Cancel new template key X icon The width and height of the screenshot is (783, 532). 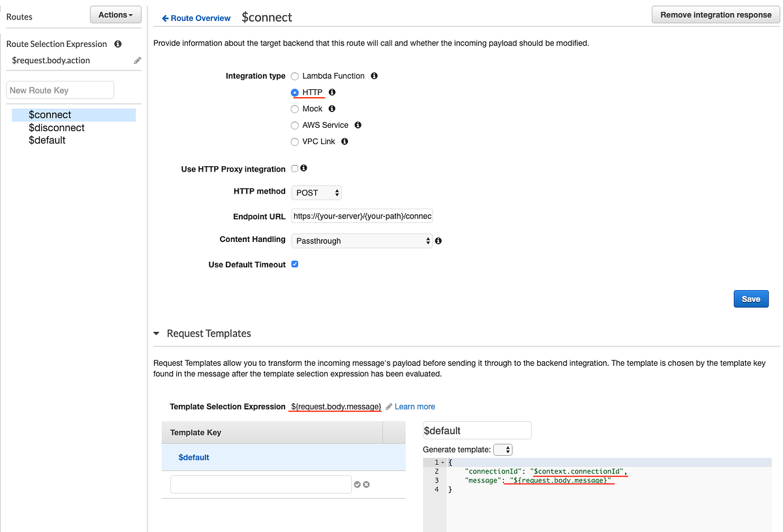[366, 484]
